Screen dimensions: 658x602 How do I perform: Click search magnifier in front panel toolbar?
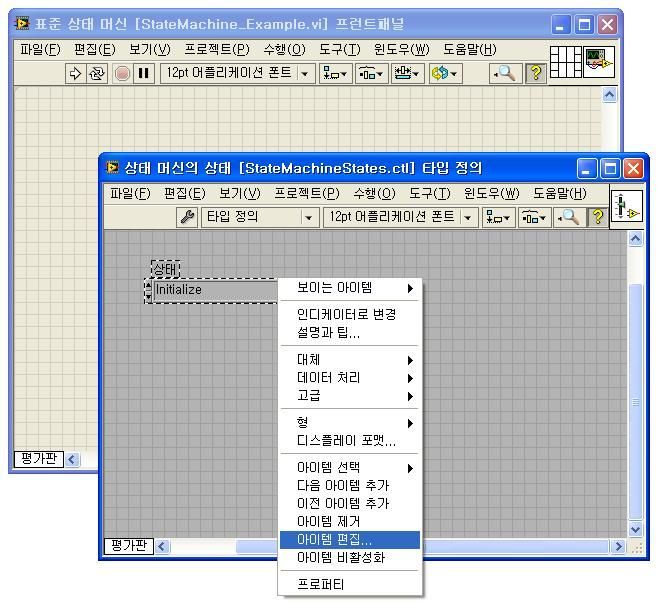(x=506, y=73)
